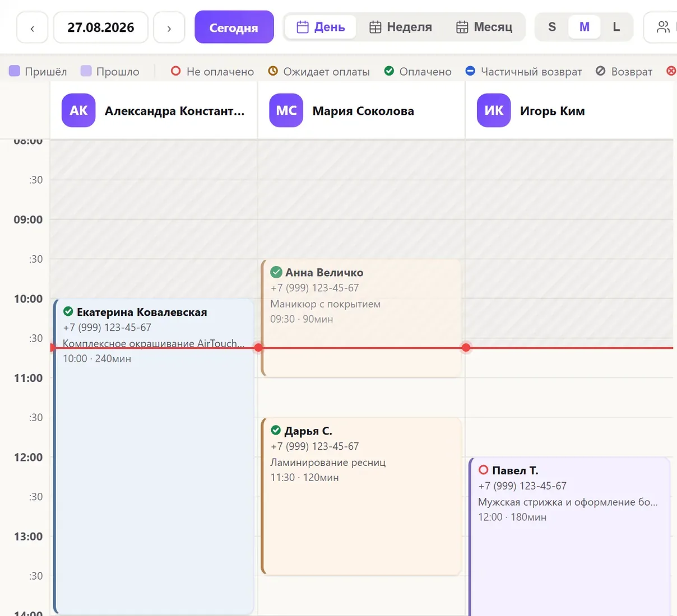This screenshot has height=616, width=677.
Task: Click the Не оплачено status icon in legend
Action: pyautogui.click(x=176, y=71)
